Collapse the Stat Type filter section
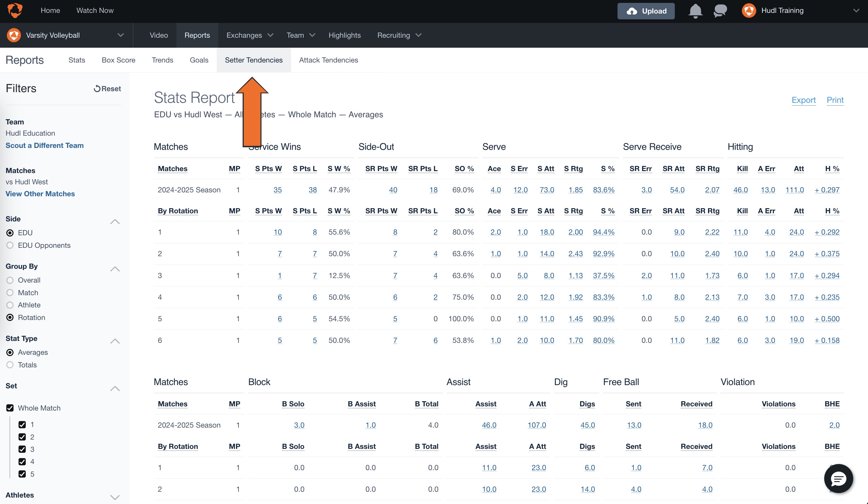868x504 pixels. tap(115, 341)
